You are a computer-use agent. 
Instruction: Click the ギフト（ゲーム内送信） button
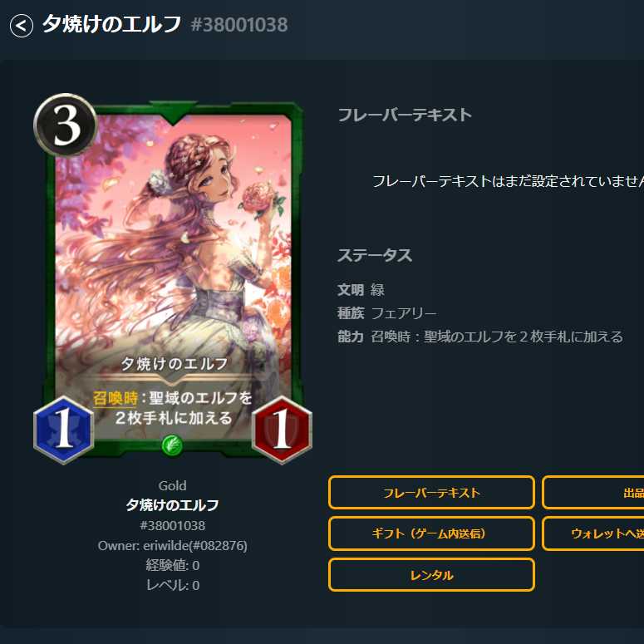pyautogui.click(x=431, y=533)
